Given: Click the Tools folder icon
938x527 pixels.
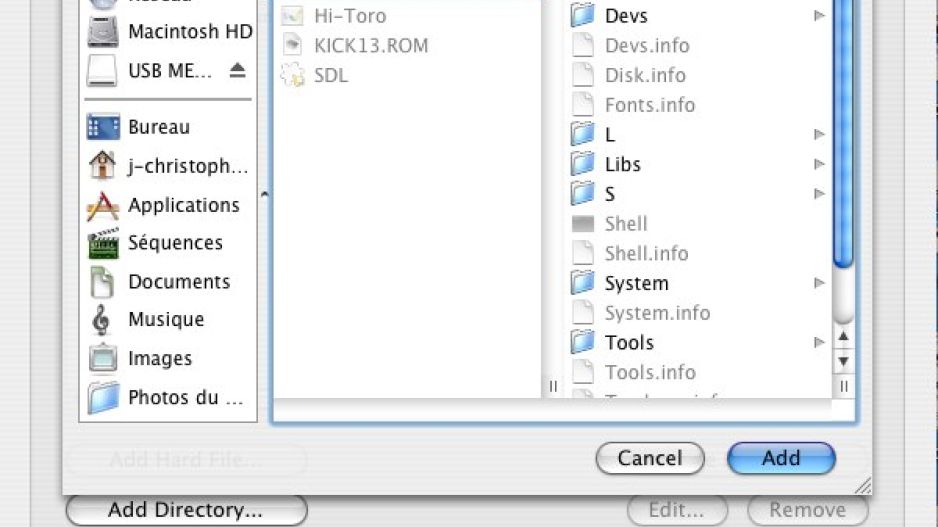Looking at the screenshot, I should click(x=582, y=342).
